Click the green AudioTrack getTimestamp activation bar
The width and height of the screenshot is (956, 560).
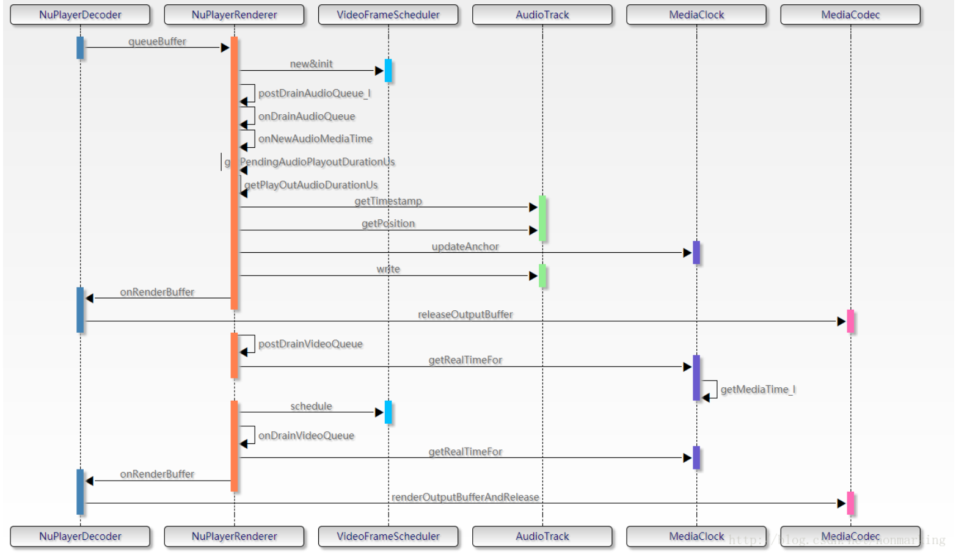542,217
